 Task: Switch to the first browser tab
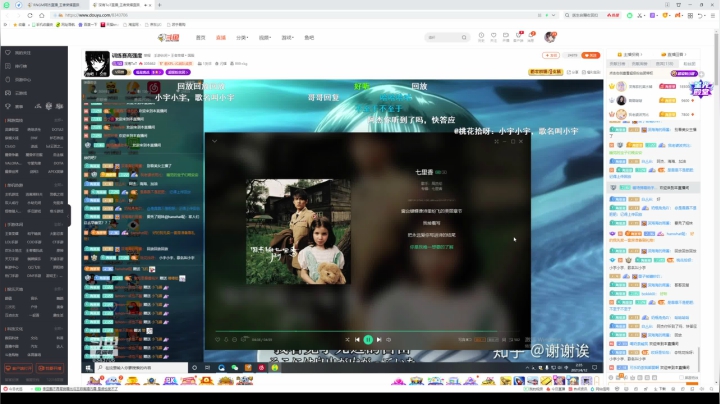click(x=55, y=5)
